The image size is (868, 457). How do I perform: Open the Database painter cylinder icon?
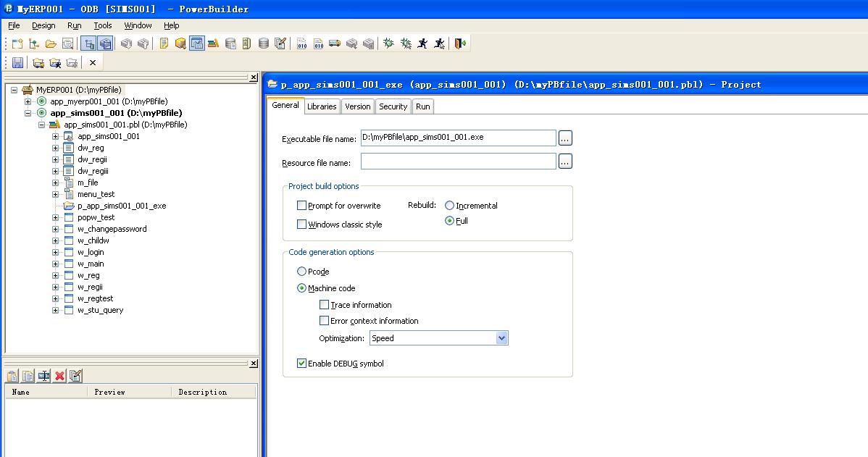(264, 43)
